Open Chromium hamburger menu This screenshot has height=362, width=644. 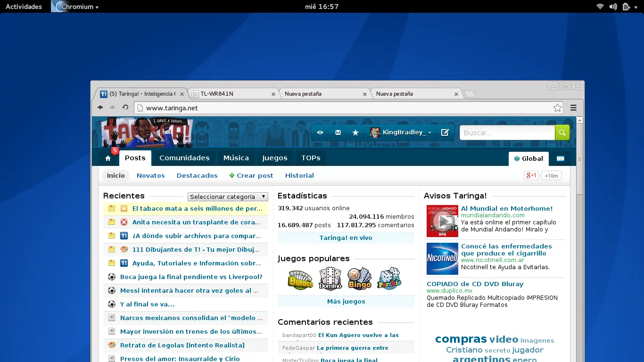coord(573,108)
